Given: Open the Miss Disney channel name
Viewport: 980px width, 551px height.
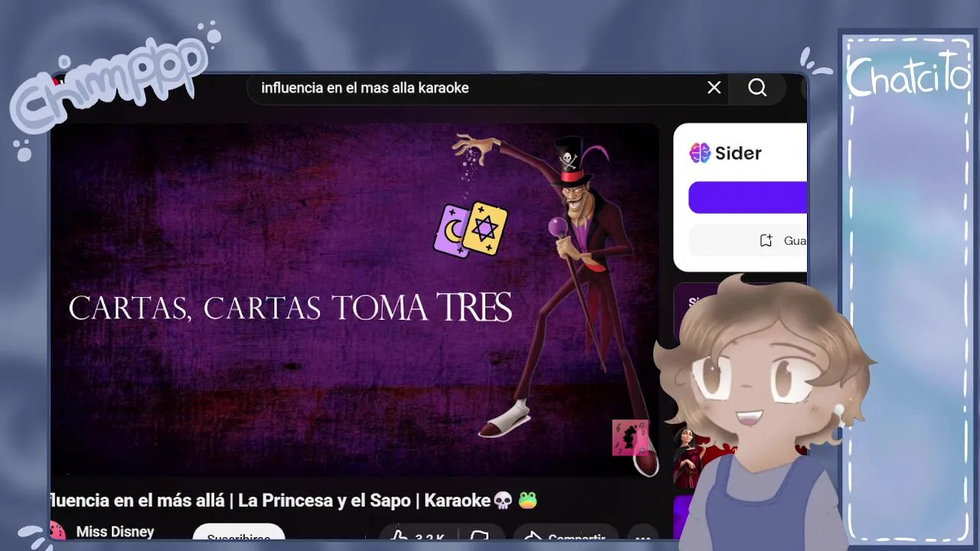Looking at the screenshot, I should [x=115, y=531].
